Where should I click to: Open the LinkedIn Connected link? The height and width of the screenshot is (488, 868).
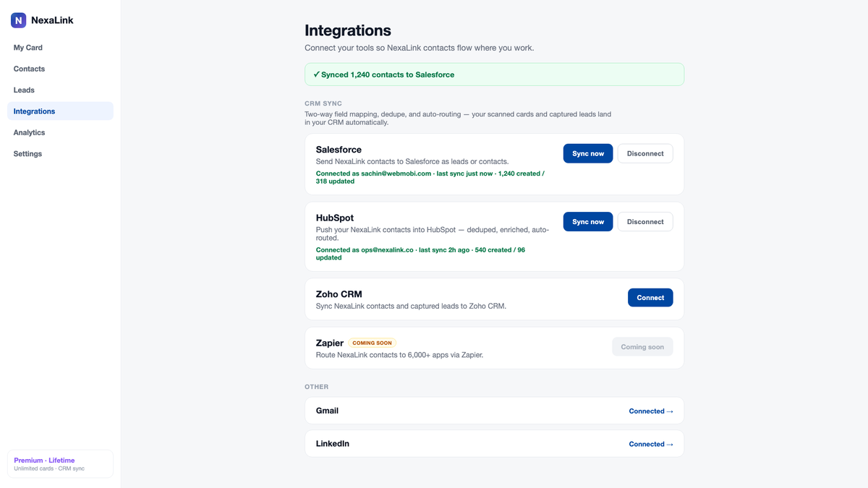651,445
